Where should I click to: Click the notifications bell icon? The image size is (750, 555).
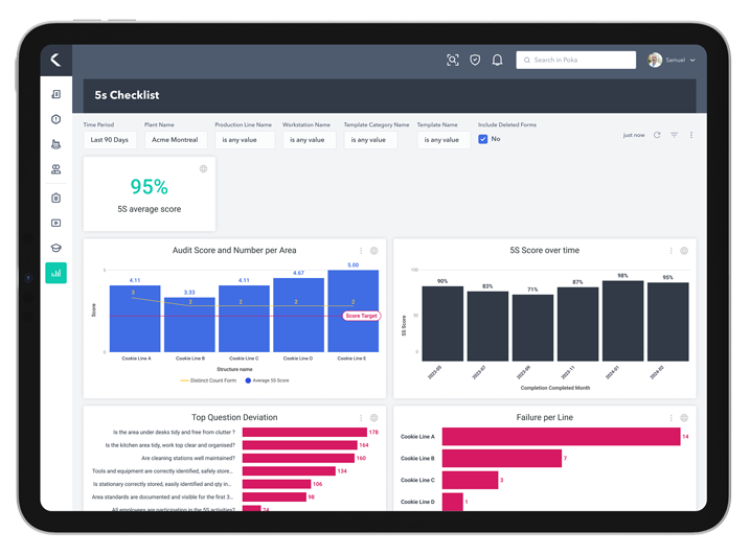pyautogui.click(x=497, y=60)
